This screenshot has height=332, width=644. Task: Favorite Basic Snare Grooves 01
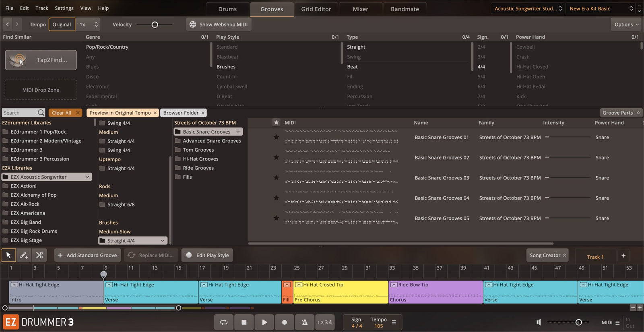point(276,137)
